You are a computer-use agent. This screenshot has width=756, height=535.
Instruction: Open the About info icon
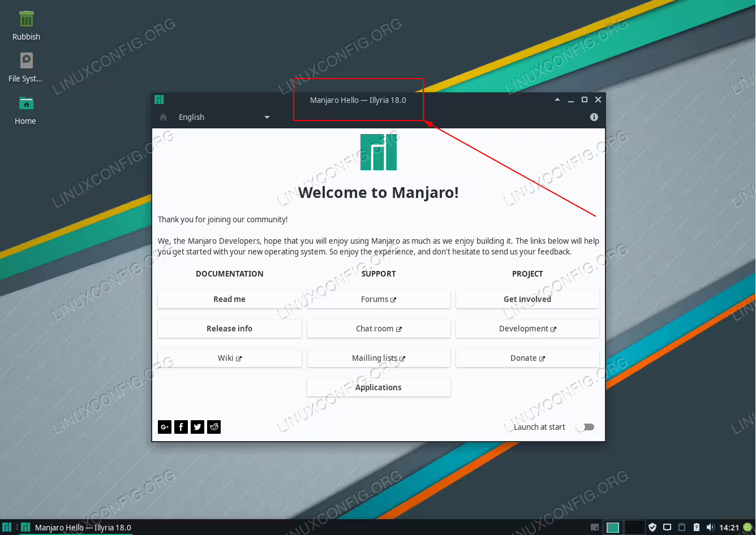click(x=594, y=117)
